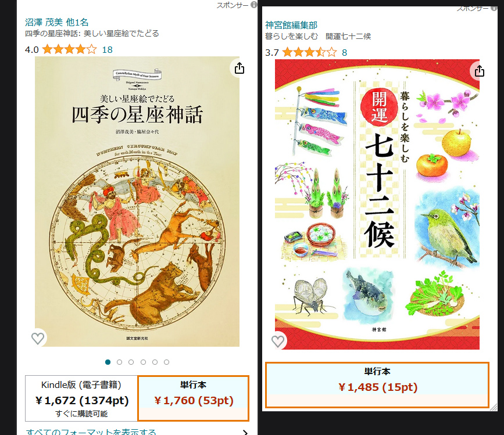Expand chevron beside すべてのフォーマットを表示する

pos(245,432)
